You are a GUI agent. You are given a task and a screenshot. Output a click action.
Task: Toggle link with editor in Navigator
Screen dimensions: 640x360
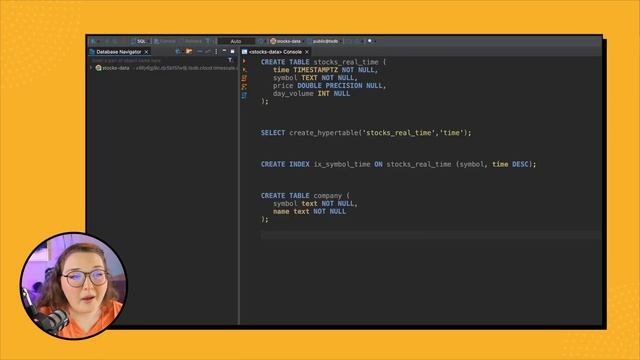coord(208,51)
